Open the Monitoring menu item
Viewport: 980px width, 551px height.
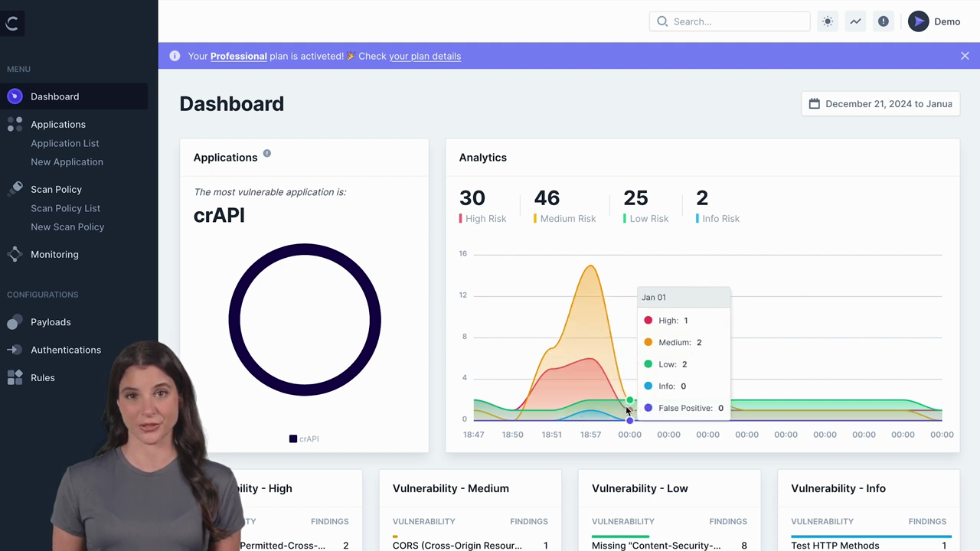point(54,254)
